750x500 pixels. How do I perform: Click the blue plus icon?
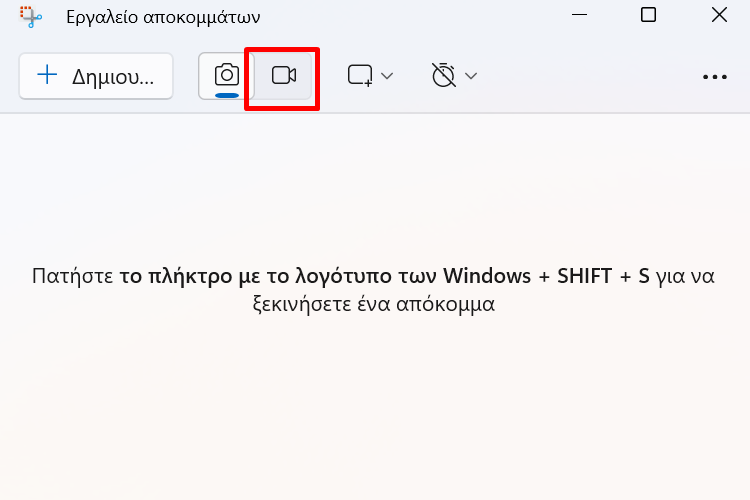coord(47,75)
